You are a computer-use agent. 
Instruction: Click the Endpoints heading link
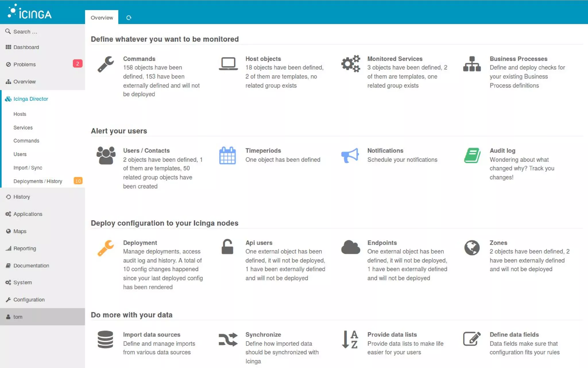coord(382,243)
